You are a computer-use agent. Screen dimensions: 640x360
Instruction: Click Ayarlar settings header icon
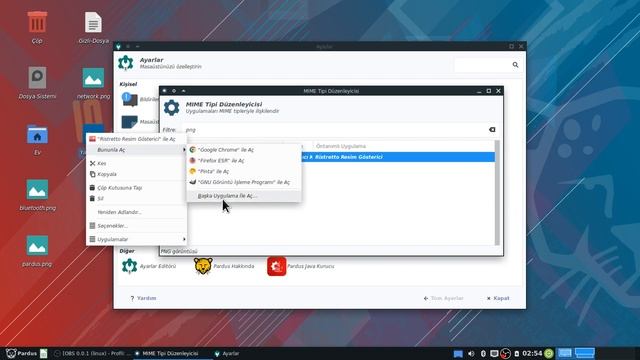[126, 63]
